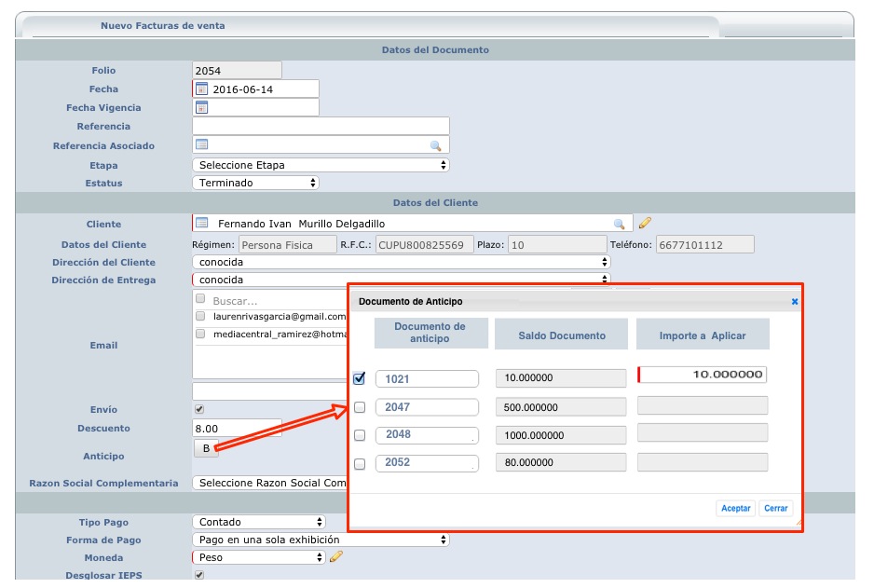Click the Descuento field showing 8.00
This screenshot has height=588, width=874.
(x=237, y=428)
